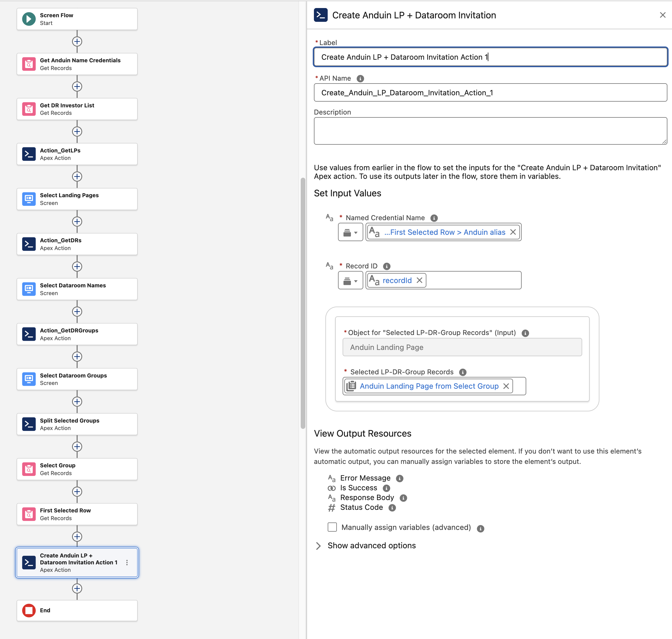Click the Status Code output label
The width and height of the screenshot is (672, 639).
(x=362, y=507)
